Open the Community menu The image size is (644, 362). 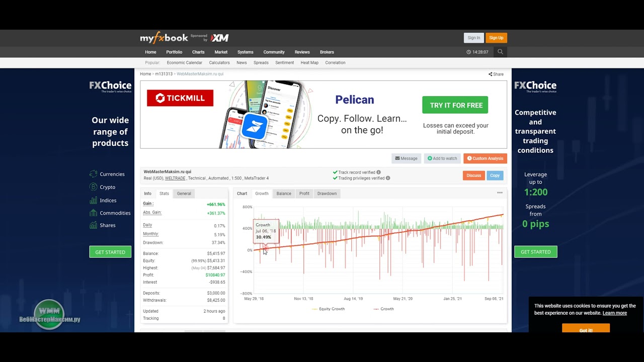pyautogui.click(x=274, y=52)
